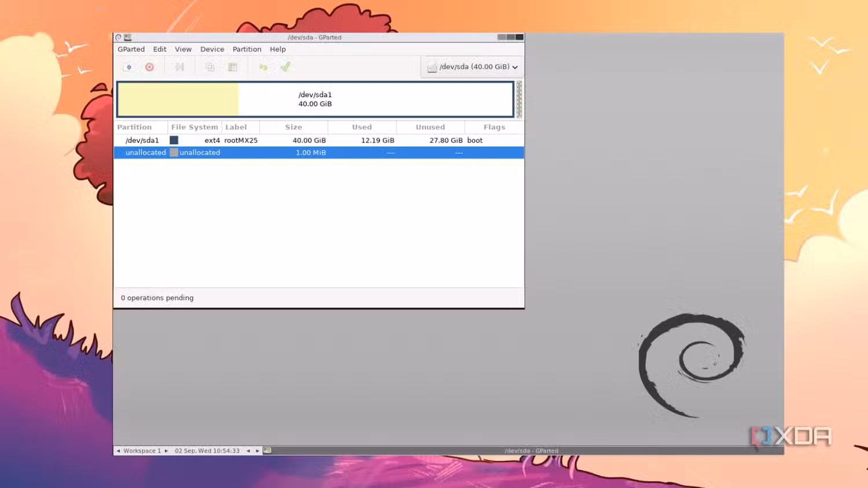This screenshot has width=868, height=488.
Task: Click the Workspace 1 label in the taskbar
Action: [142, 451]
